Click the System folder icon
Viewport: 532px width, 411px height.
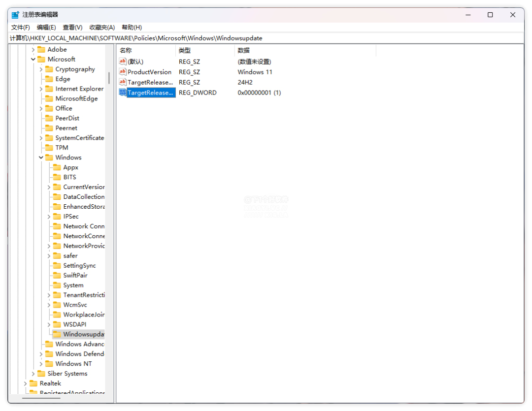point(57,285)
